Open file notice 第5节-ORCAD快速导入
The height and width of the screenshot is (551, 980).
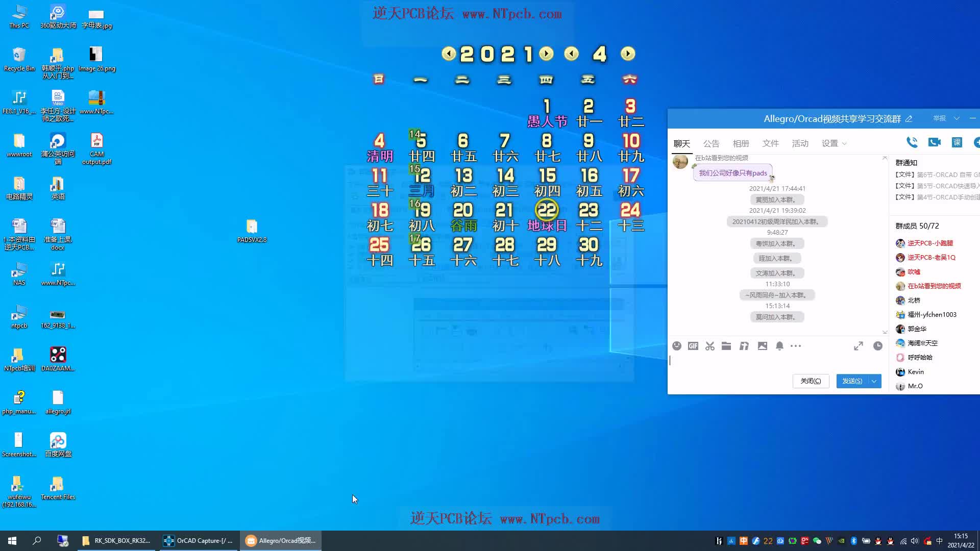point(937,186)
